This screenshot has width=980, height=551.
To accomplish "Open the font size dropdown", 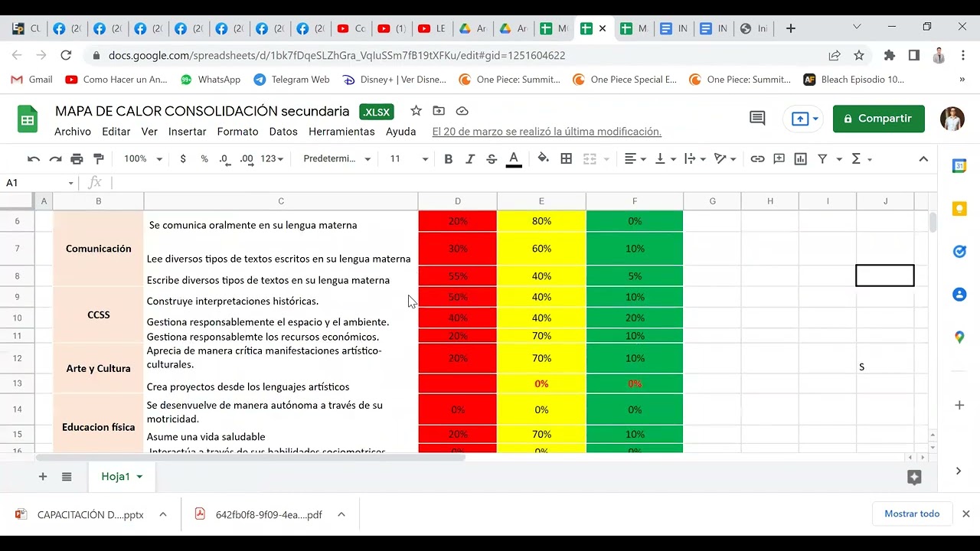I will pos(407,158).
